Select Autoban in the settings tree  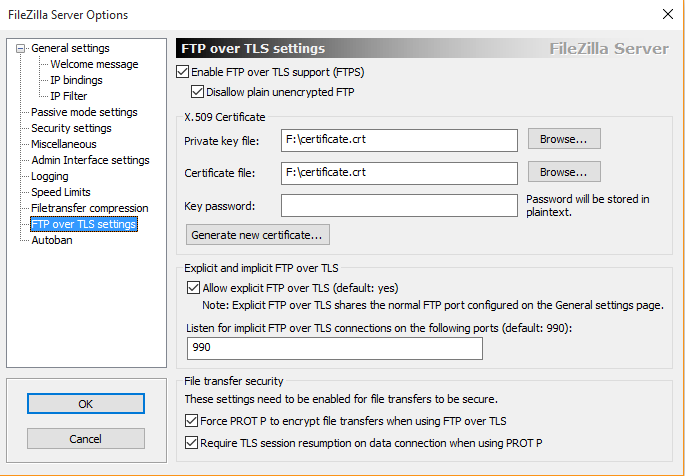(x=51, y=240)
